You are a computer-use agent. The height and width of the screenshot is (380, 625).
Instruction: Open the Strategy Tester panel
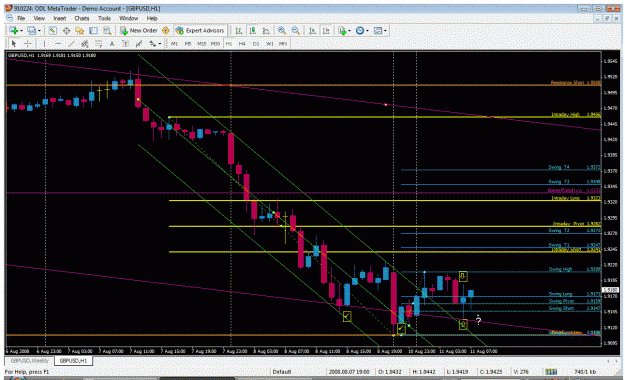[107, 31]
